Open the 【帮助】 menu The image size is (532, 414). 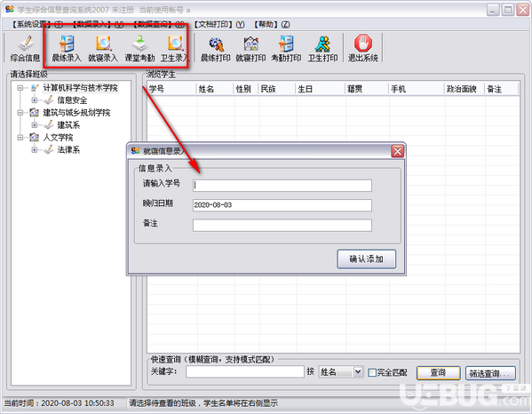click(x=272, y=24)
